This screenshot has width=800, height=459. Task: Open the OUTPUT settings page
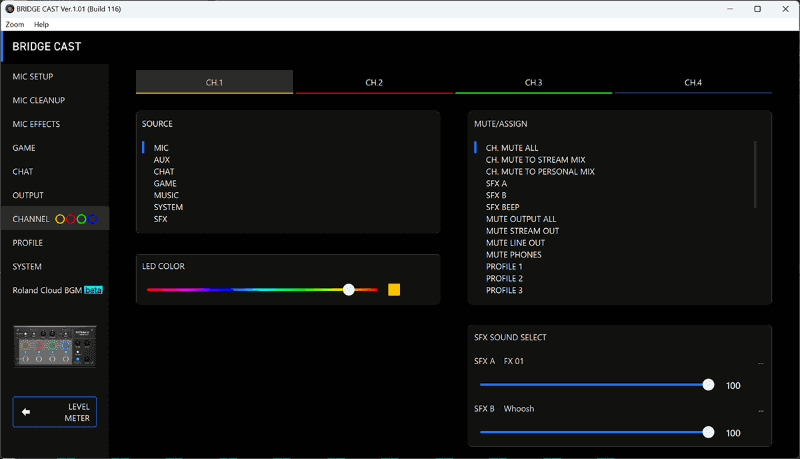55,195
